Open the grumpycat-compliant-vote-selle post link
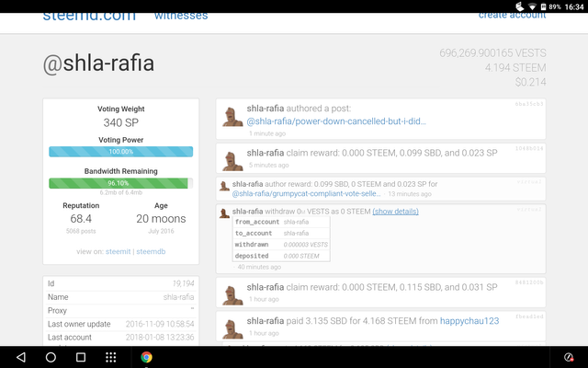This screenshot has width=588, height=368. point(306,194)
